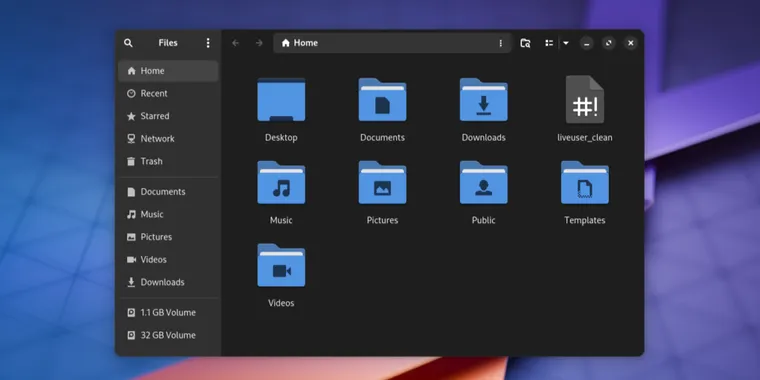This screenshot has width=760, height=380.
Task: Open Videos bookmark in the sidebar
Action: tap(168, 260)
